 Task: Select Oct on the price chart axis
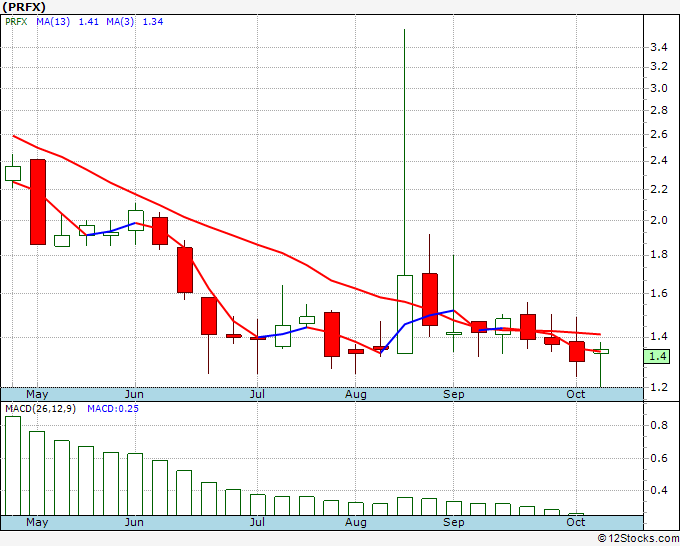575,394
